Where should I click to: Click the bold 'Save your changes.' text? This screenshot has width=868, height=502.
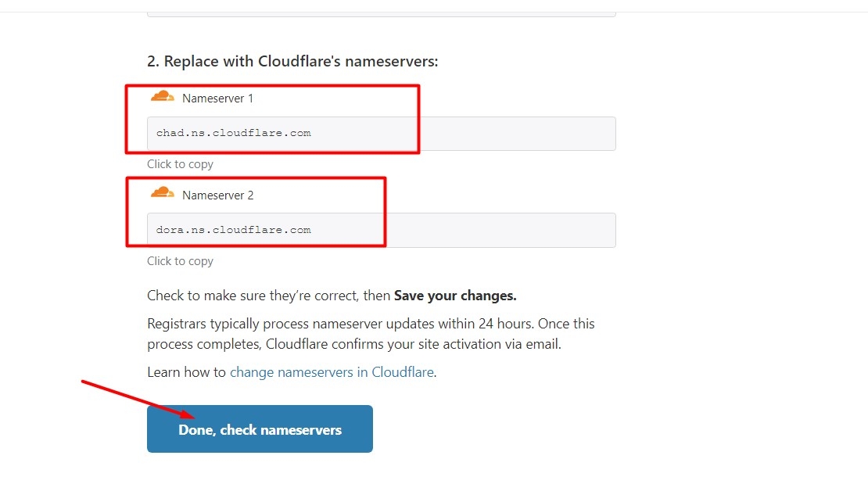pos(455,296)
